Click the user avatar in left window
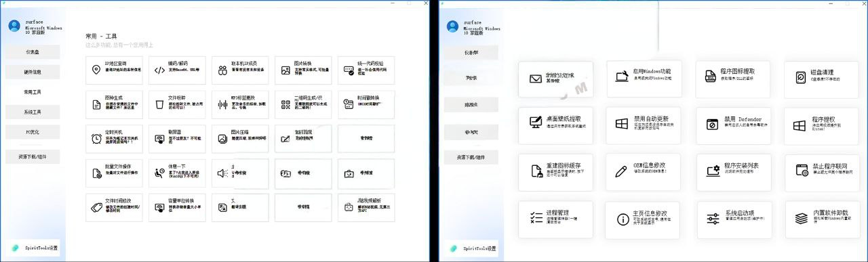The image size is (868, 262). tap(14, 26)
